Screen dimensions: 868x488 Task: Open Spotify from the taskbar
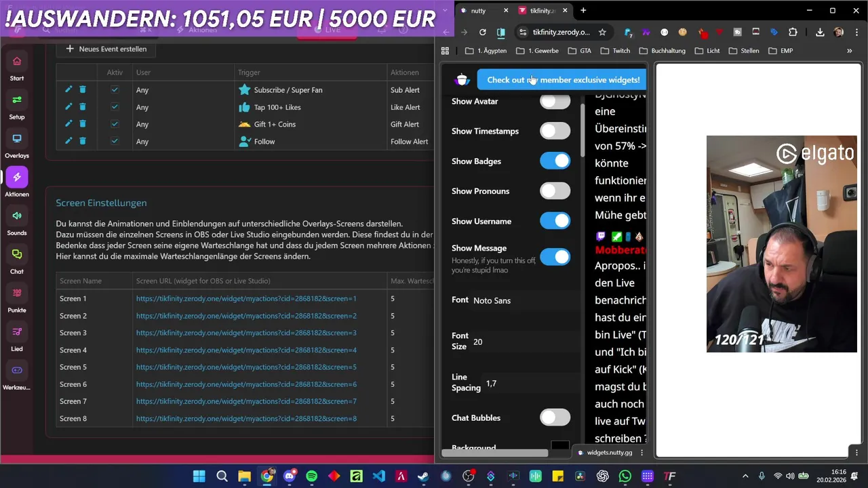coord(311,476)
